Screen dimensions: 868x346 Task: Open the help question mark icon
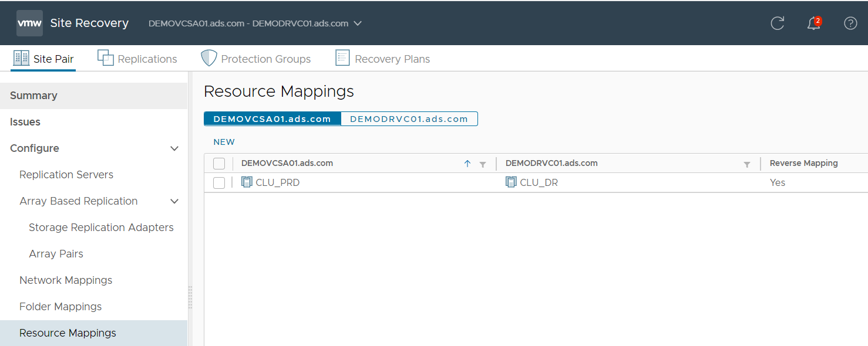pos(850,23)
